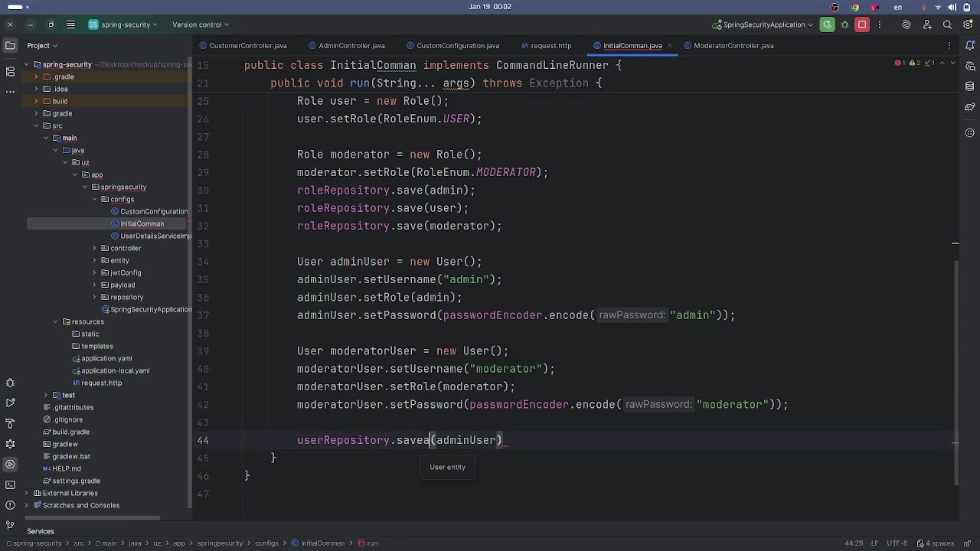Open the Project tool window icon
980x551 pixels.
click(x=10, y=45)
